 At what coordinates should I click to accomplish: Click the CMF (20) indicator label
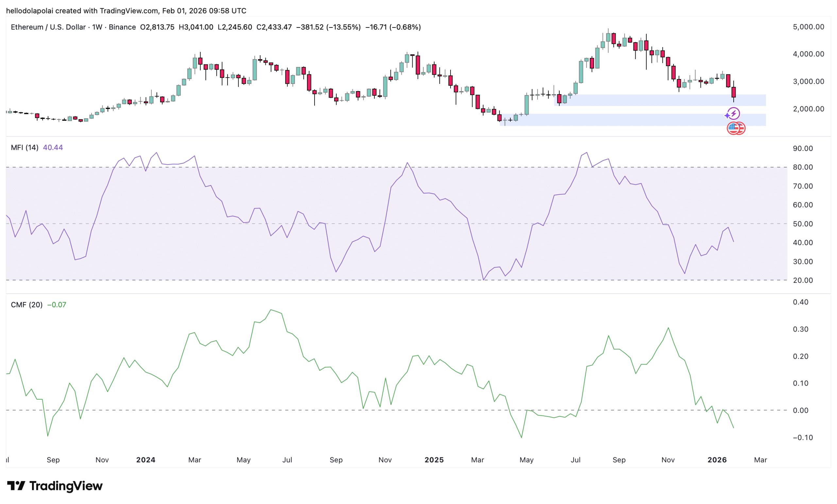coord(26,305)
